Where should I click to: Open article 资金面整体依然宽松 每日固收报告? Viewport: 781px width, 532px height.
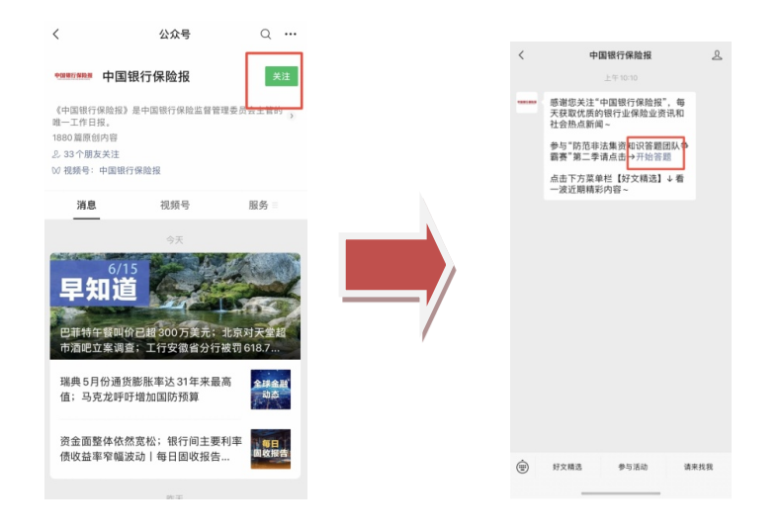click(150, 449)
